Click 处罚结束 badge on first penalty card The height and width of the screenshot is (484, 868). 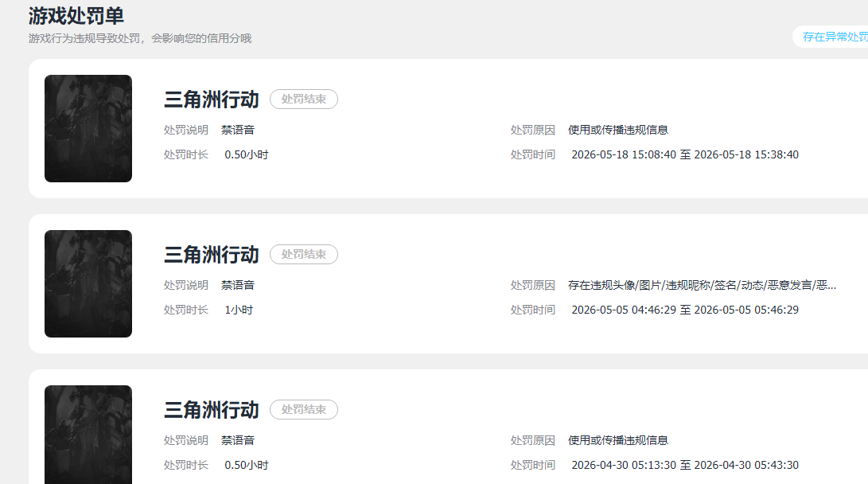point(303,100)
